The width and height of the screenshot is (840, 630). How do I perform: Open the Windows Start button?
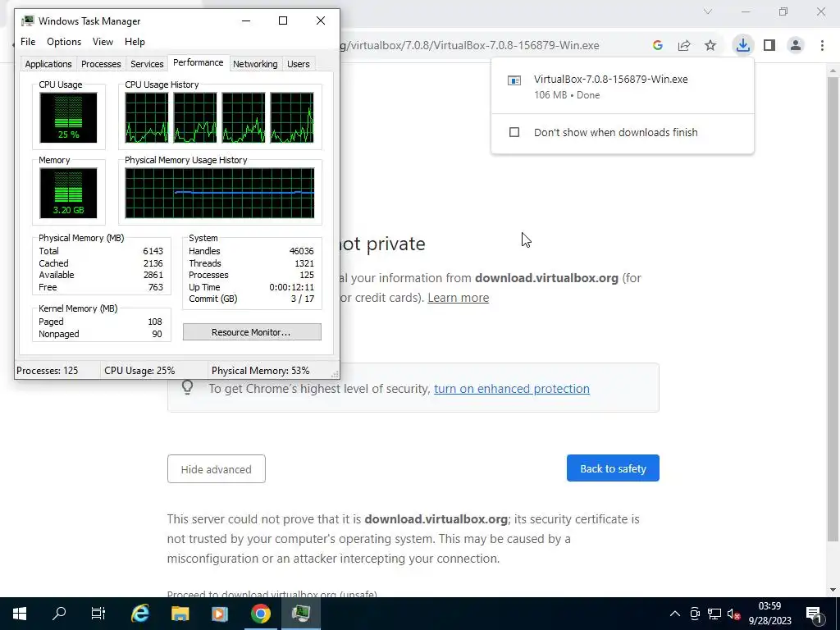click(x=20, y=614)
